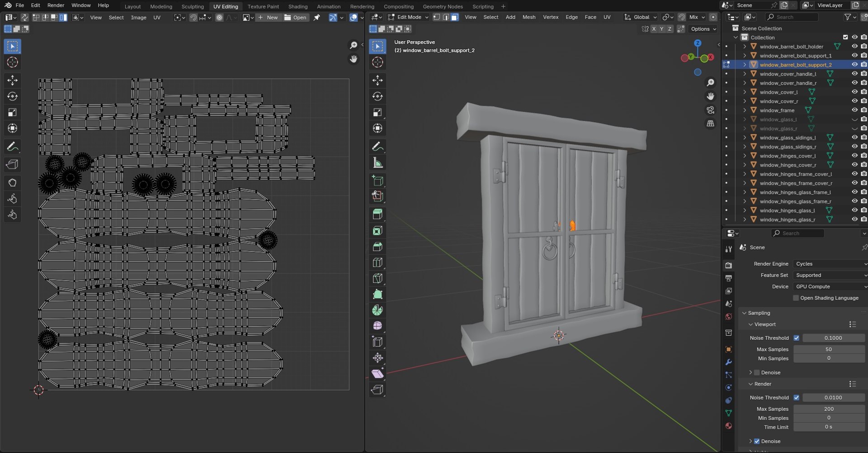Switch to the Shading workspace tab
Screen dimensions: 868x453
[x=298, y=6]
